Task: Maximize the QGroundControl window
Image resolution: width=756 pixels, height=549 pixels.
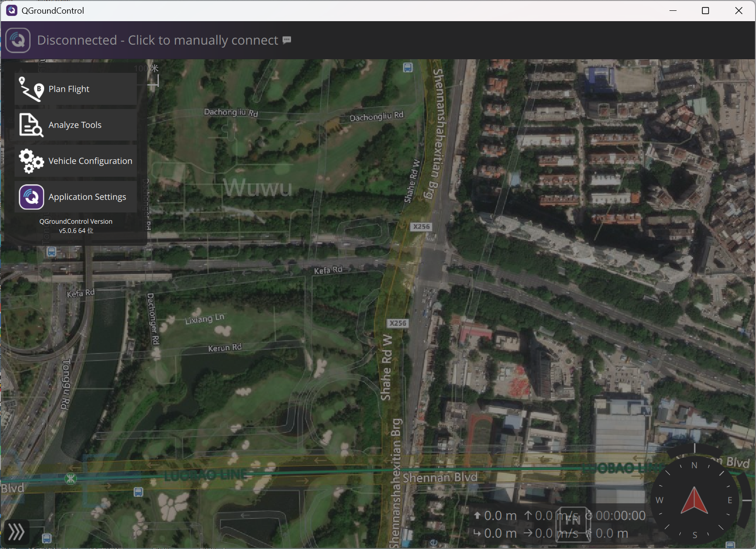Action: 705,10
